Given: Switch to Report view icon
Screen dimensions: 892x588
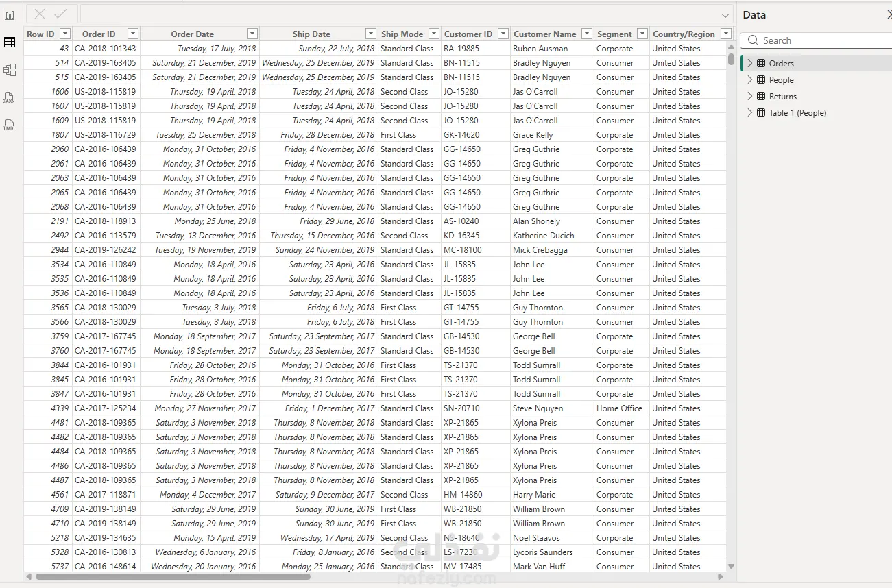Looking at the screenshot, I should coord(10,15).
